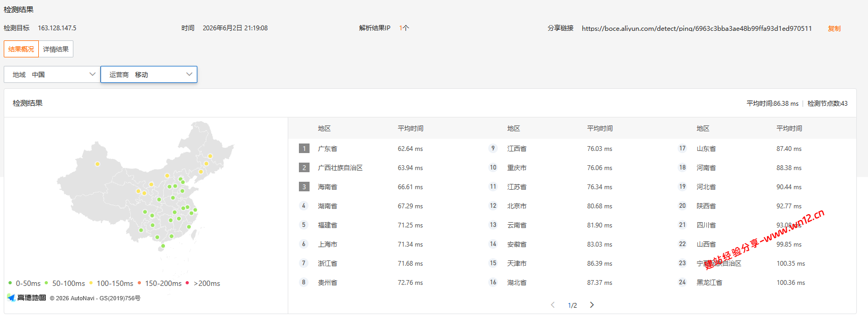The image size is (868, 321).
Task: Click the 50-100ms legend dot
Action: pyautogui.click(x=47, y=283)
